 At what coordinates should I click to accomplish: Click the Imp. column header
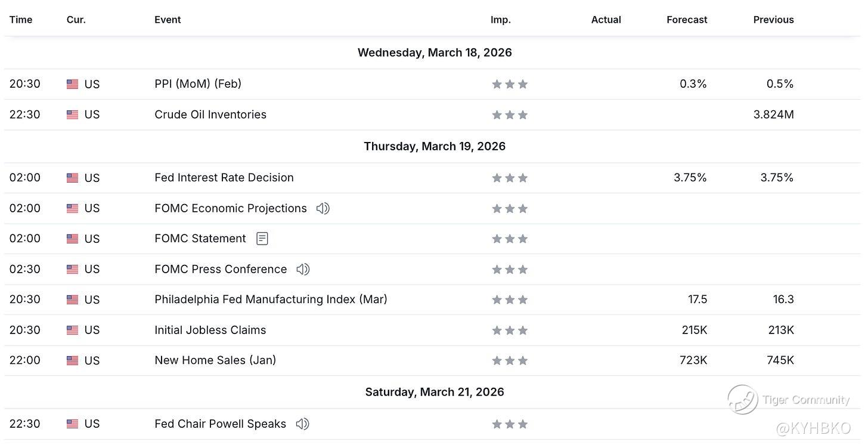501,20
